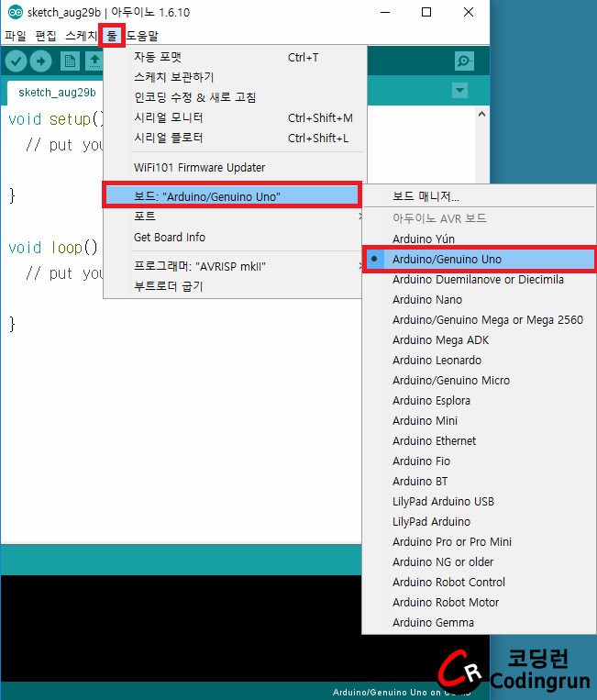Choose 스케치 보관하기 menu entry
Viewport: 597px width, 700px height.
(235, 77)
